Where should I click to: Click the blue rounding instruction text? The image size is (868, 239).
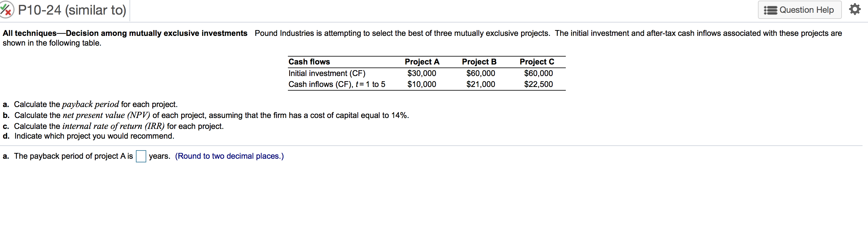tap(230, 156)
